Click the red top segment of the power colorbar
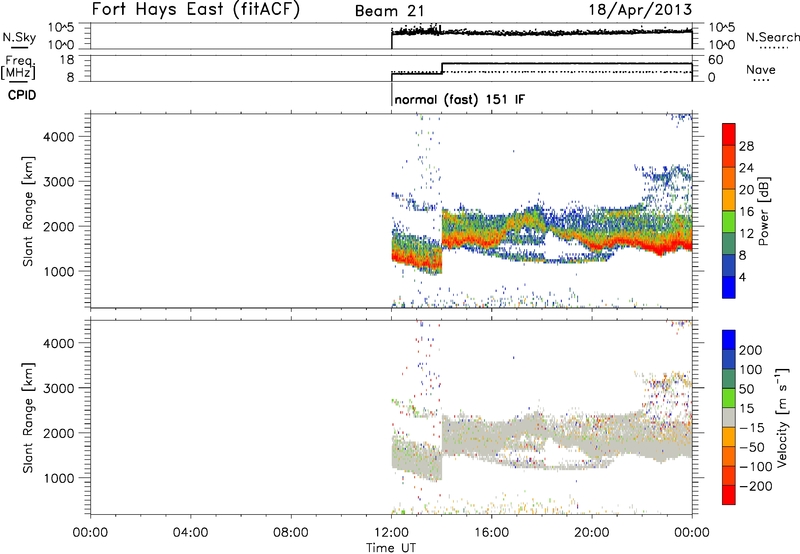Viewport: 800px width, 554px height. click(x=729, y=135)
